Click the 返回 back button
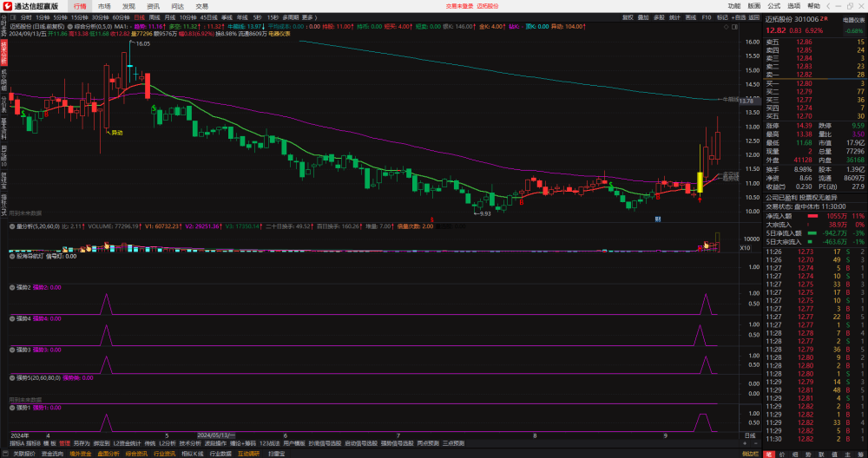This screenshot has width=868, height=458. coord(754,17)
